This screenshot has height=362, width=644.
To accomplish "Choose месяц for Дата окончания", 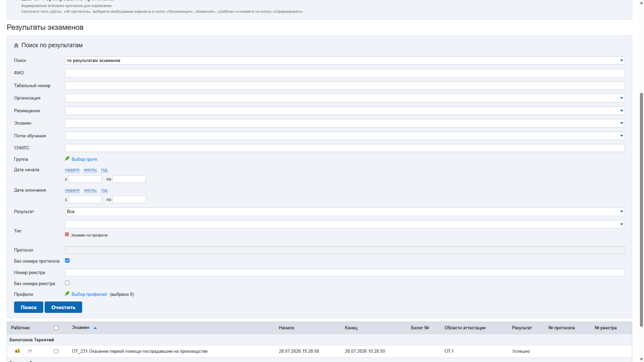I will click(x=90, y=190).
